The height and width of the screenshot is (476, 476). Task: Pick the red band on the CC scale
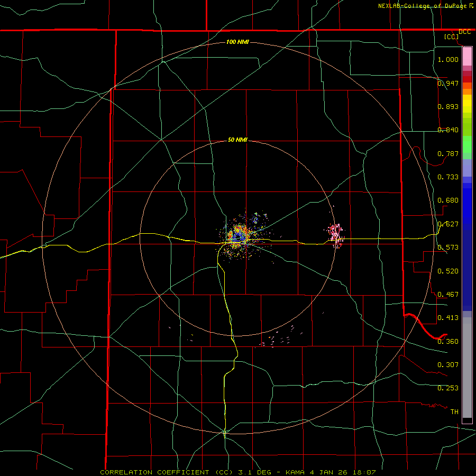click(467, 79)
